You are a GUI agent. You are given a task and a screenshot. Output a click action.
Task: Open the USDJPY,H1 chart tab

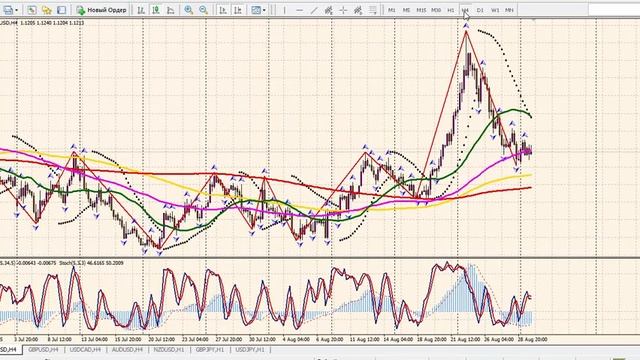pyautogui.click(x=250, y=350)
